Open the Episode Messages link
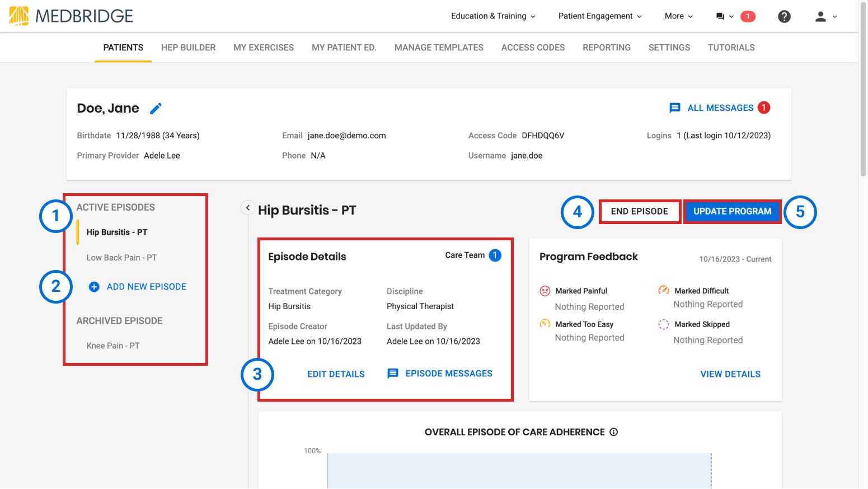This screenshot has height=489, width=868. click(x=449, y=374)
